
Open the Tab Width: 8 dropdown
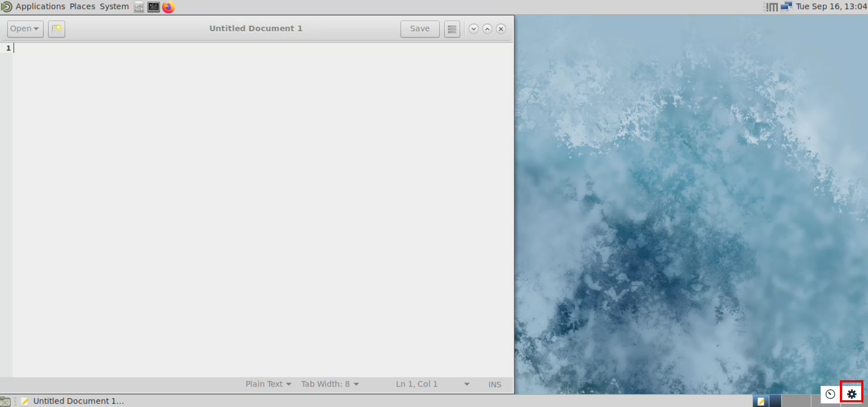[x=330, y=384]
